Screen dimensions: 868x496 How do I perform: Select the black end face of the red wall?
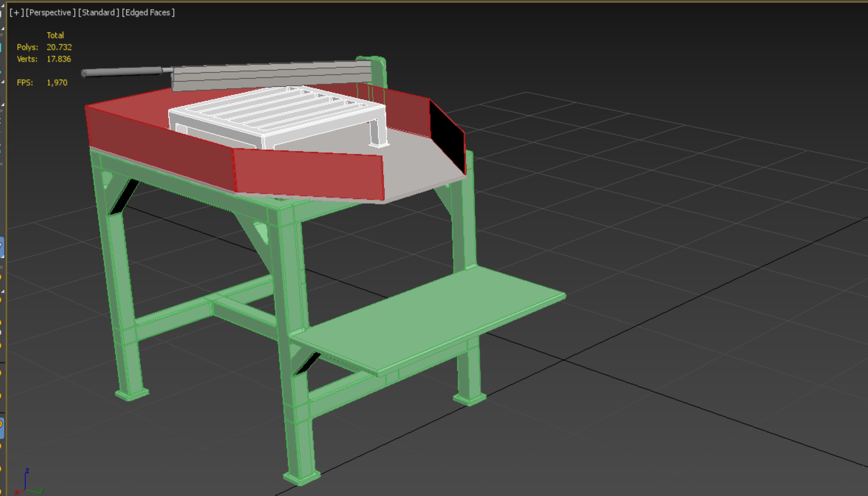click(x=447, y=135)
